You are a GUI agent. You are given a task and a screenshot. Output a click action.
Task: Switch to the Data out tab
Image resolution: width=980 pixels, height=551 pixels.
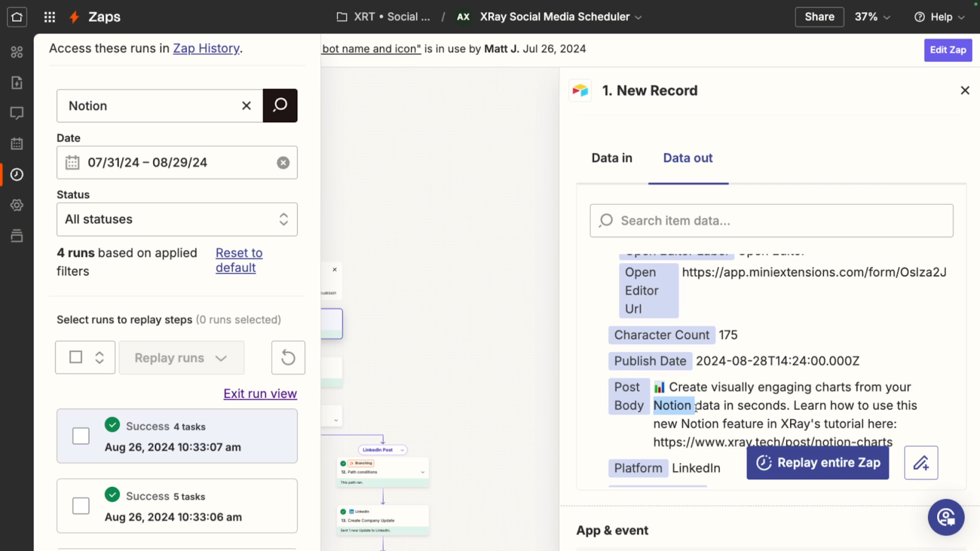click(688, 158)
